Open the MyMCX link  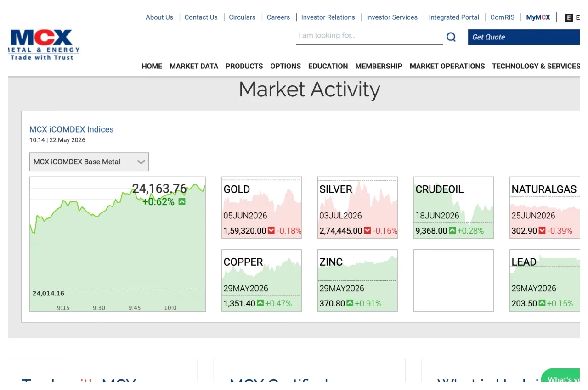[x=538, y=17]
